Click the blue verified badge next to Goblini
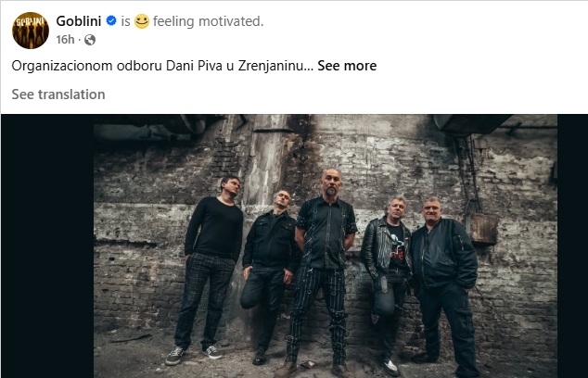 (111, 20)
